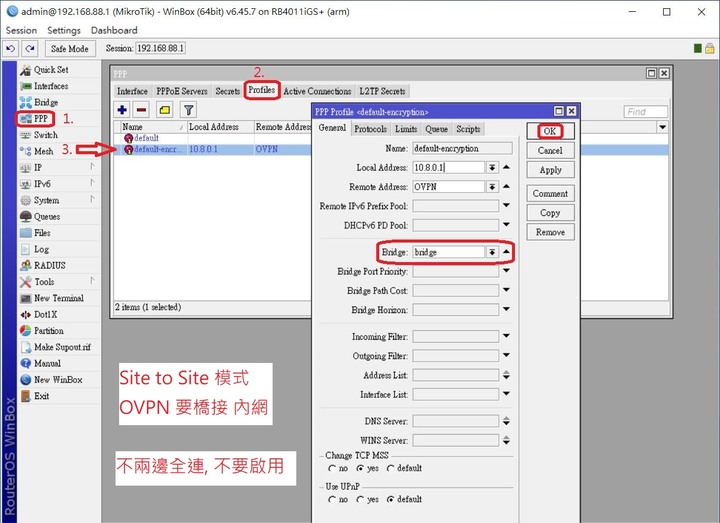
Task: Expand Incoming Filter field
Action: coord(506,336)
